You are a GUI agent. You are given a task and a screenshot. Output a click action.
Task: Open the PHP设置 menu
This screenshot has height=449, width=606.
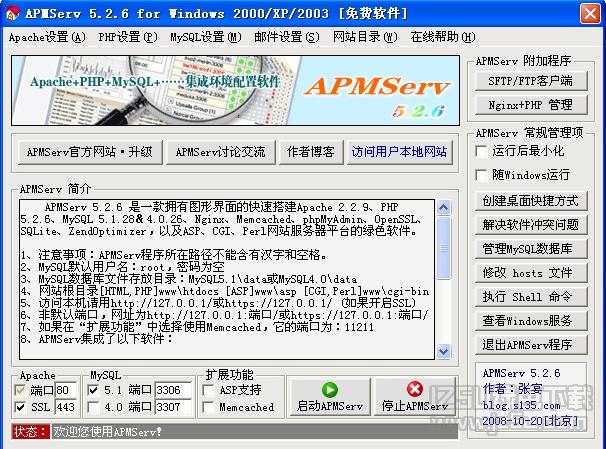(128, 37)
